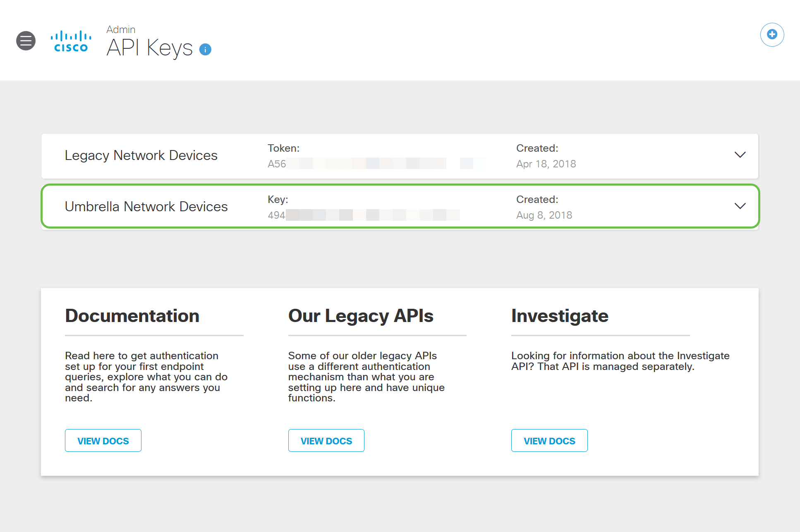800x532 pixels.
Task: Click View Docs under Our Legacy APIs
Action: [326, 441]
